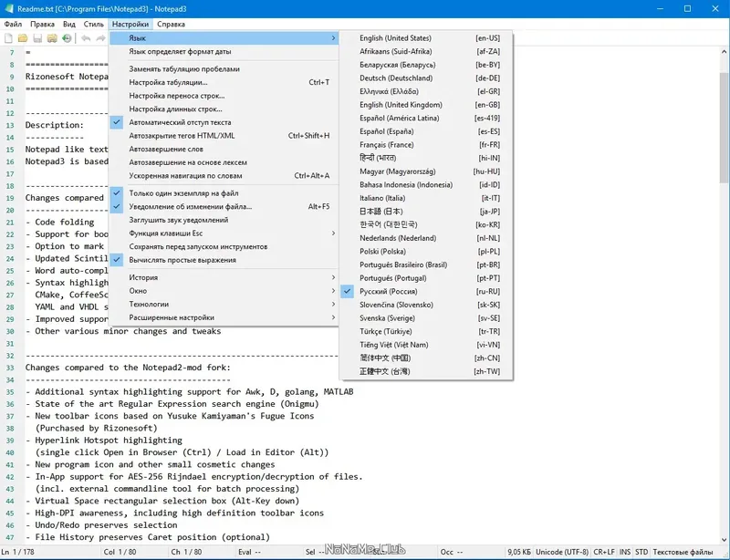Viewport: 730px width, 560px height.
Task: Click the Unicode (UTF-8) status bar field
Action: pyautogui.click(x=562, y=552)
